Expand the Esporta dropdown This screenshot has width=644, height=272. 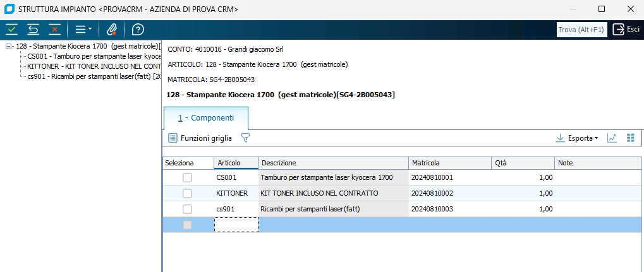[576, 138]
